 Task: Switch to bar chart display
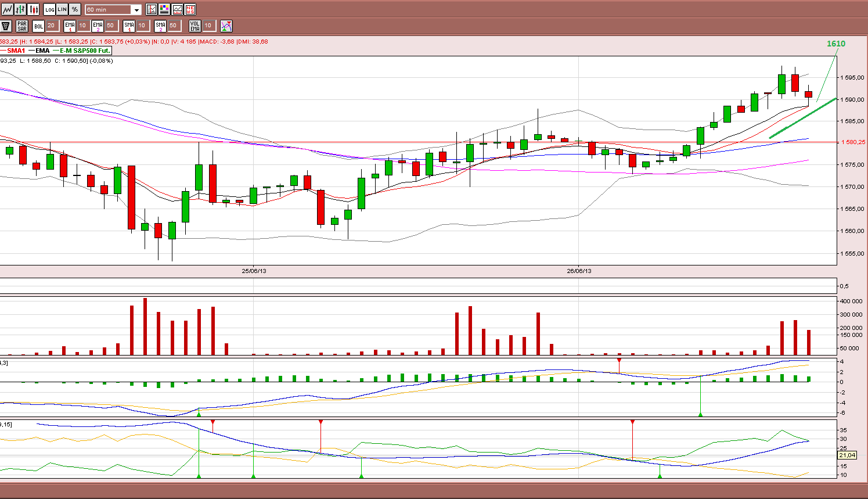click(21, 9)
